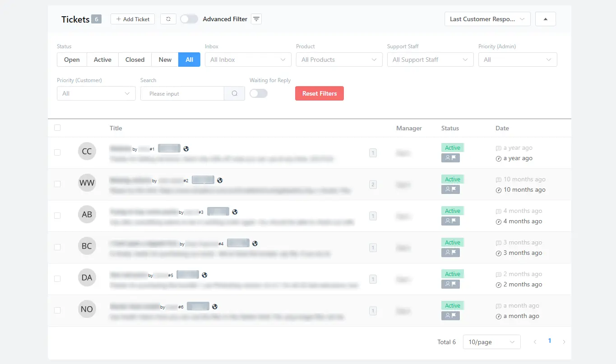
Task: Click the Add Ticket button
Action: coord(133,19)
